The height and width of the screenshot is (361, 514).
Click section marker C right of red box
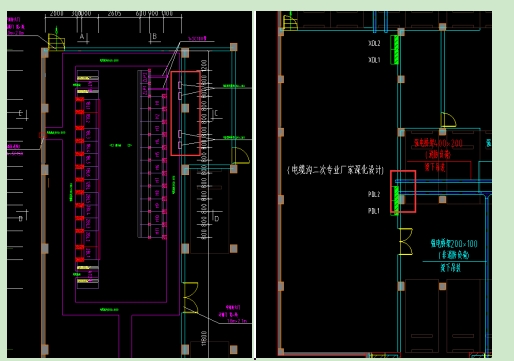216,114
